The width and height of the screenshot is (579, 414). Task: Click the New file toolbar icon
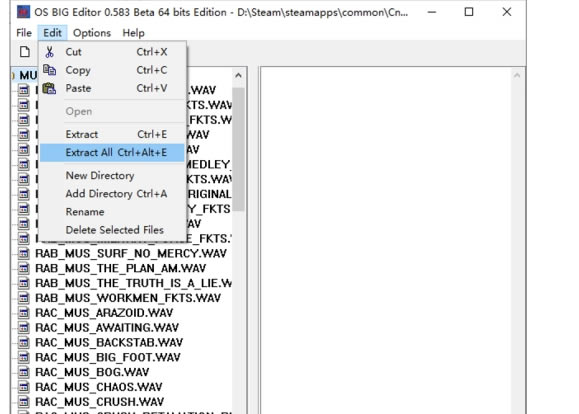[25, 52]
